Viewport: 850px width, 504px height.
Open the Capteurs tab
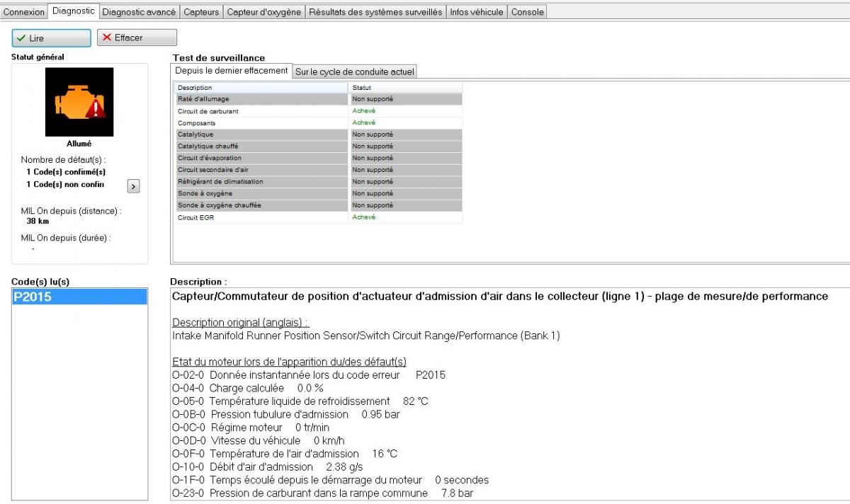point(201,12)
